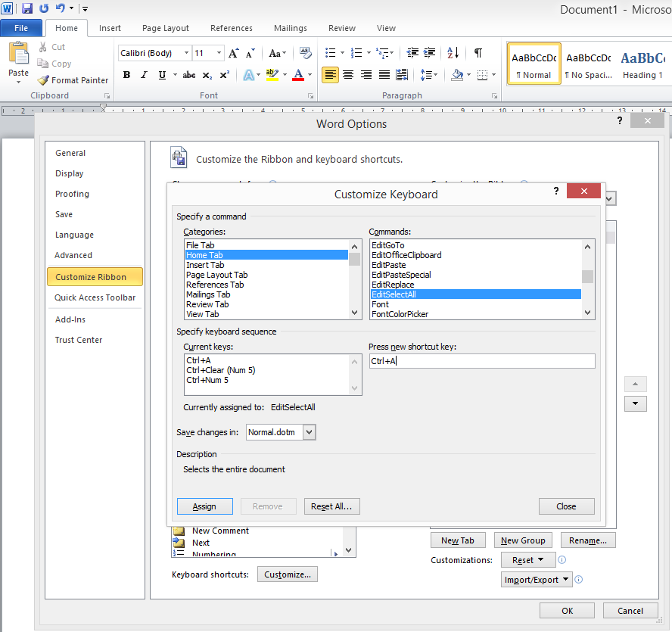This screenshot has width=672, height=632.
Task: Select the Format Painter tool
Action: click(x=73, y=80)
